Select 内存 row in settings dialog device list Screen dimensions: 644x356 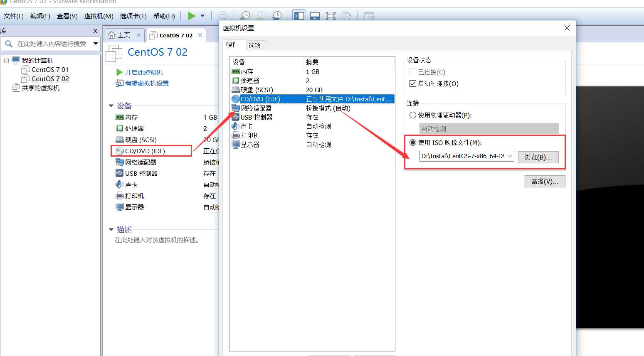312,71
